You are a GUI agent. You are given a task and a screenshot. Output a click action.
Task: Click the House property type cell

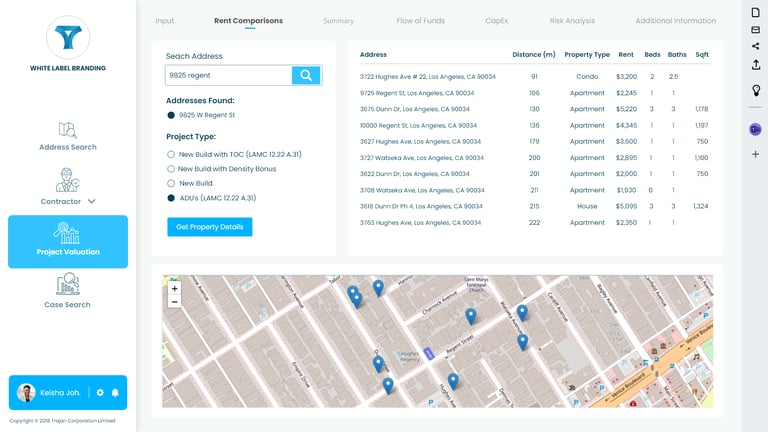click(587, 206)
